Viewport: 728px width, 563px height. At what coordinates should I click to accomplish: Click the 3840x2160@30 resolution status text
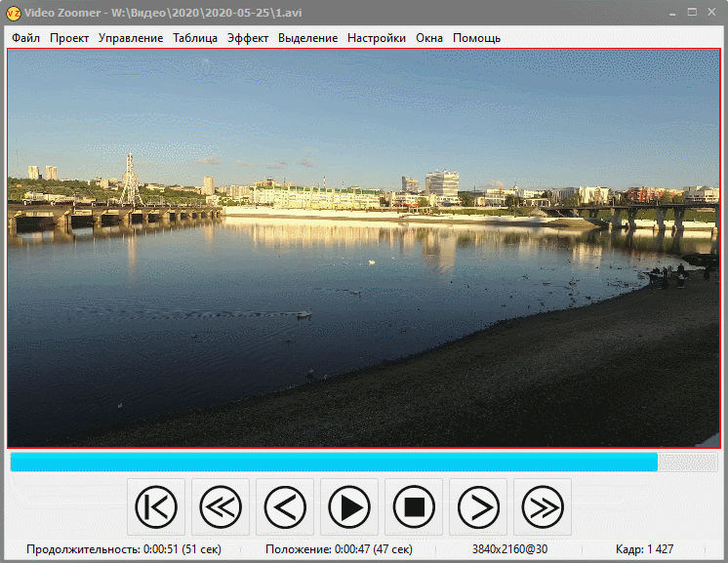pos(509,549)
